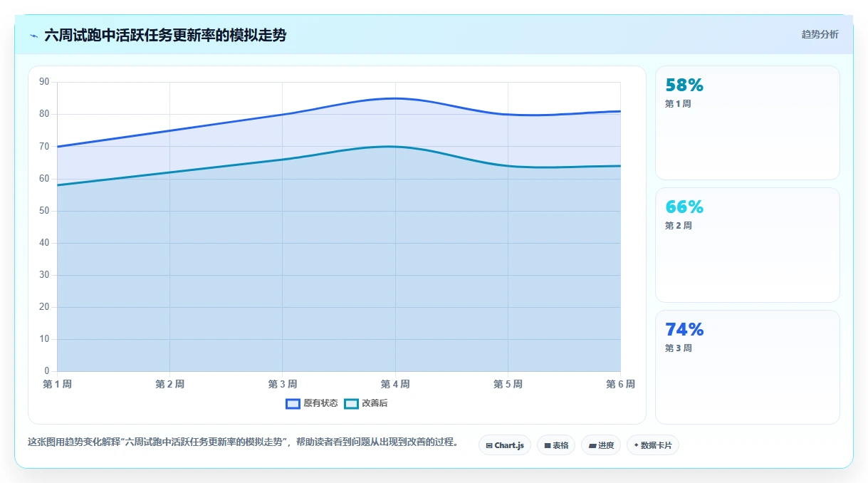
Task: Click the 表格 chip's square icon
Action: click(x=548, y=445)
